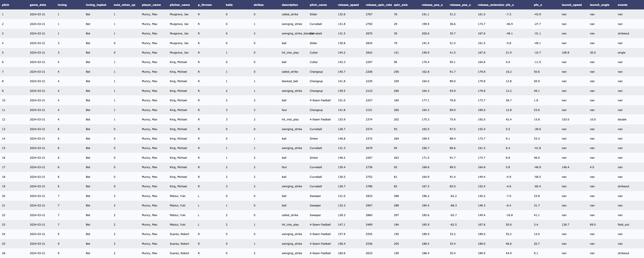Click the double event cell in row 12
Viewport: 644px width, 258px height.
tap(622, 120)
